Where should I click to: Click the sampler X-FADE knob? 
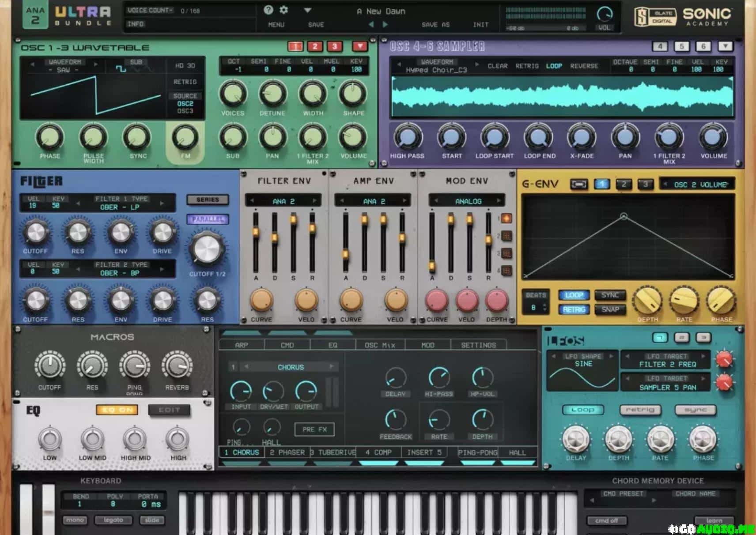[x=582, y=137]
